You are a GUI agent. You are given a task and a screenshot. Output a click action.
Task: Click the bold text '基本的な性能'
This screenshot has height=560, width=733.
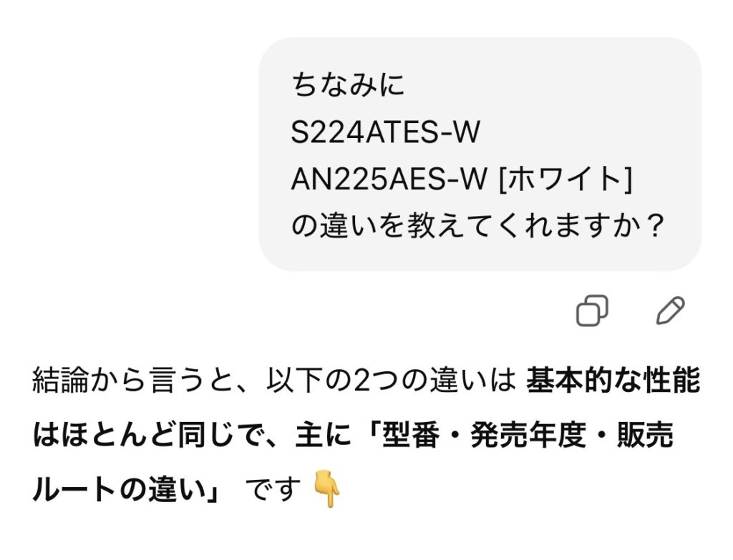coord(613,380)
